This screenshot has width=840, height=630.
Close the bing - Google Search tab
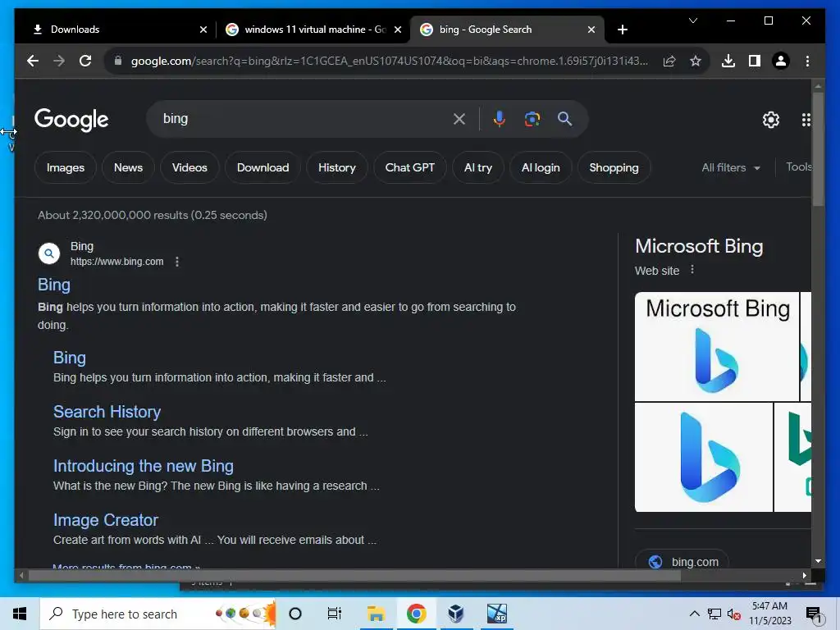pyautogui.click(x=591, y=30)
